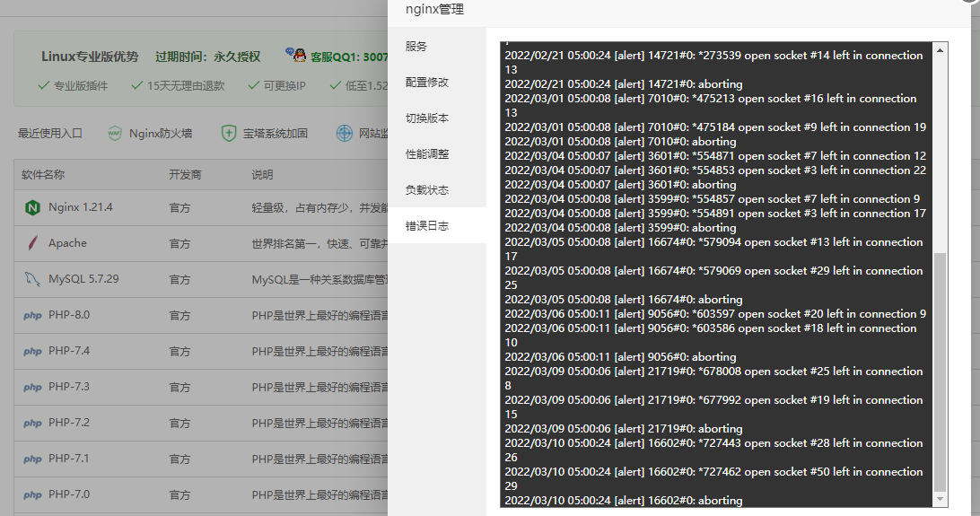Screen dimensions: 980x516
Task: Click the Nginx防火墙 shield icon
Action: [115, 134]
